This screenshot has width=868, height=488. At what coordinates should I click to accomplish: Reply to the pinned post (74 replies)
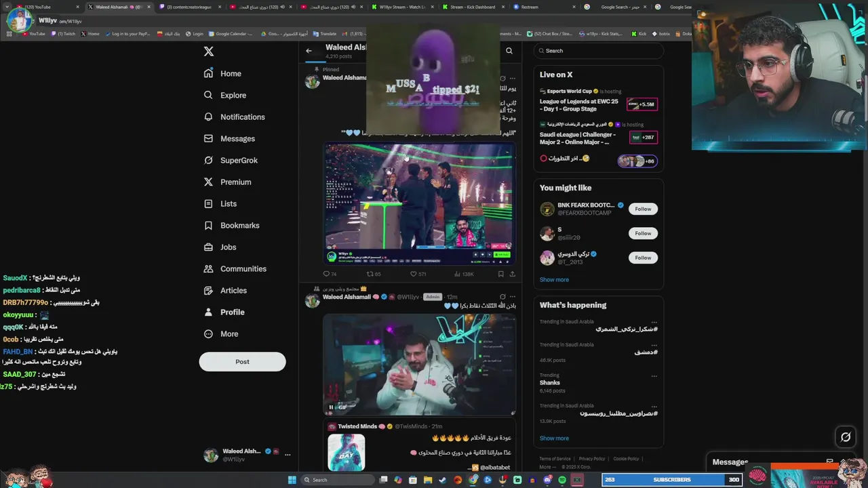pyautogui.click(x=330, y=274)
